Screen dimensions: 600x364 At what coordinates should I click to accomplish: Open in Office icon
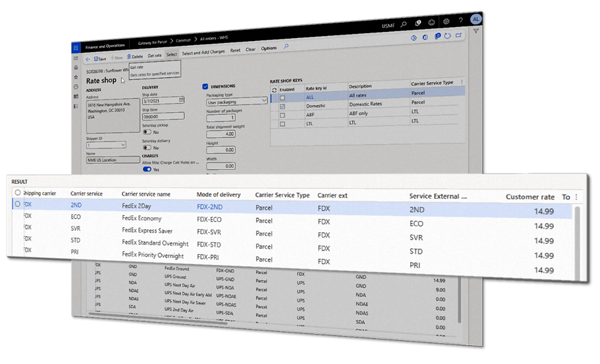point(425,37)
